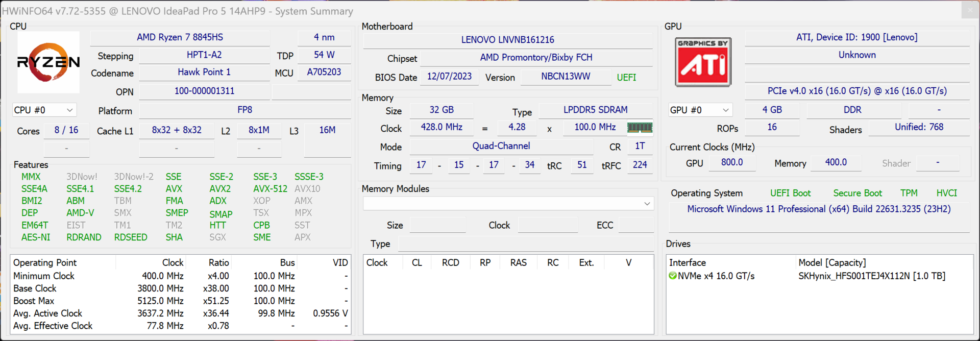Expand the GPU #0 selector dropdown

700,110
